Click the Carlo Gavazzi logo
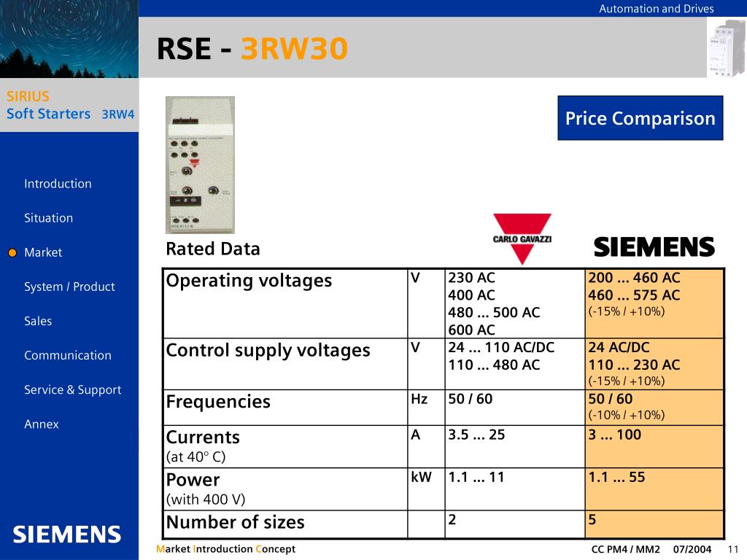747x560 pixels. point(522,238)
